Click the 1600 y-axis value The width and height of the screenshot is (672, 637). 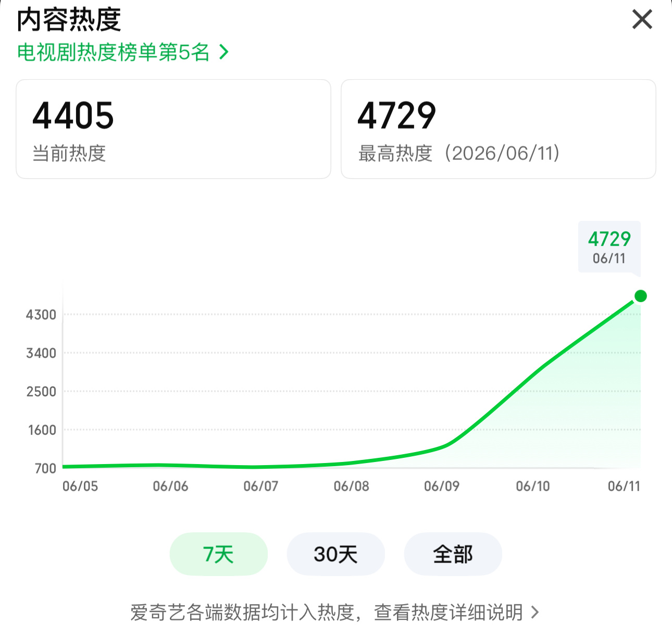pos(42,430)
